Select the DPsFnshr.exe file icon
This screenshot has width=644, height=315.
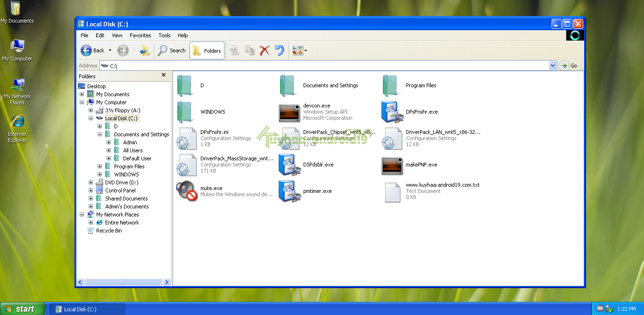392,112
